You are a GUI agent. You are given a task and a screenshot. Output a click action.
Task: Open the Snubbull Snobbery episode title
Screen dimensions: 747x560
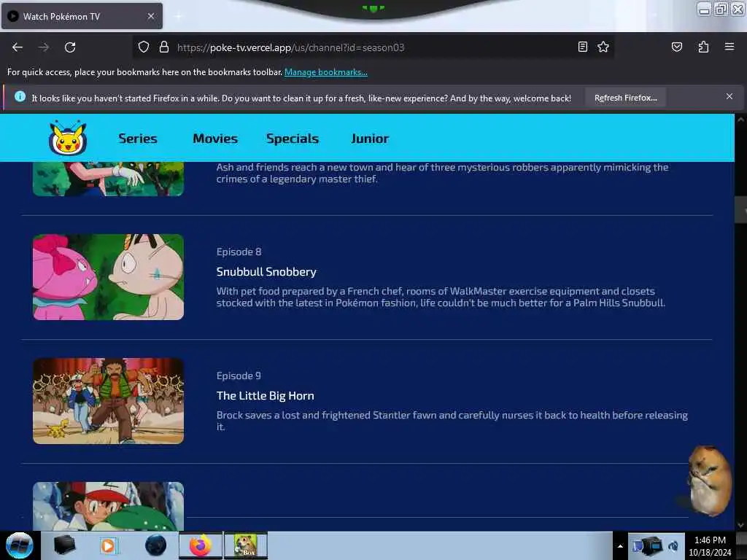tap(266, 271)
